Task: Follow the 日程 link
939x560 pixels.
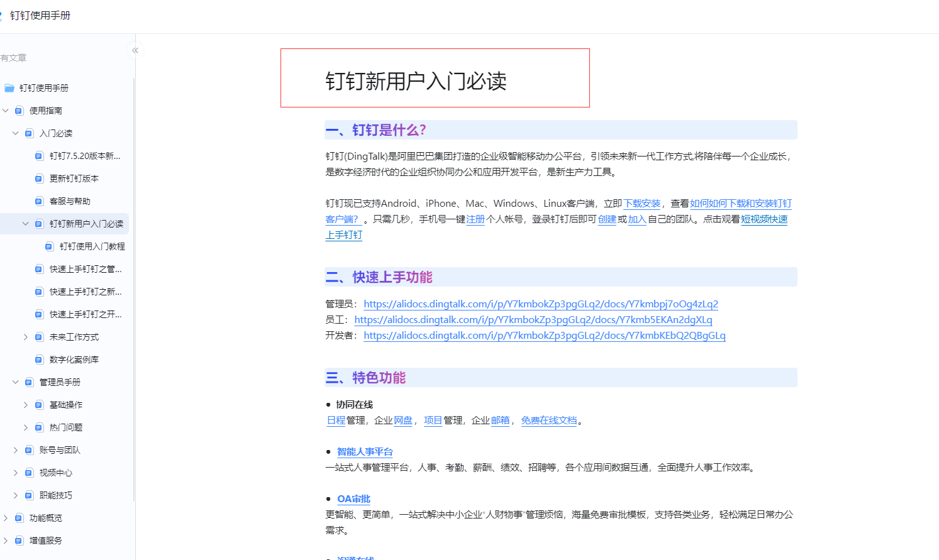Action: [336, 420]
